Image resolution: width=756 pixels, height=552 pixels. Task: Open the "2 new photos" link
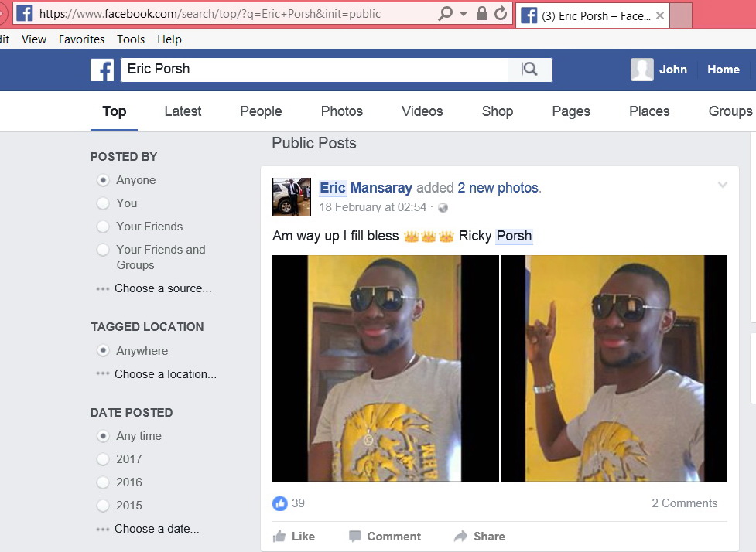click(x=498, y=187)
